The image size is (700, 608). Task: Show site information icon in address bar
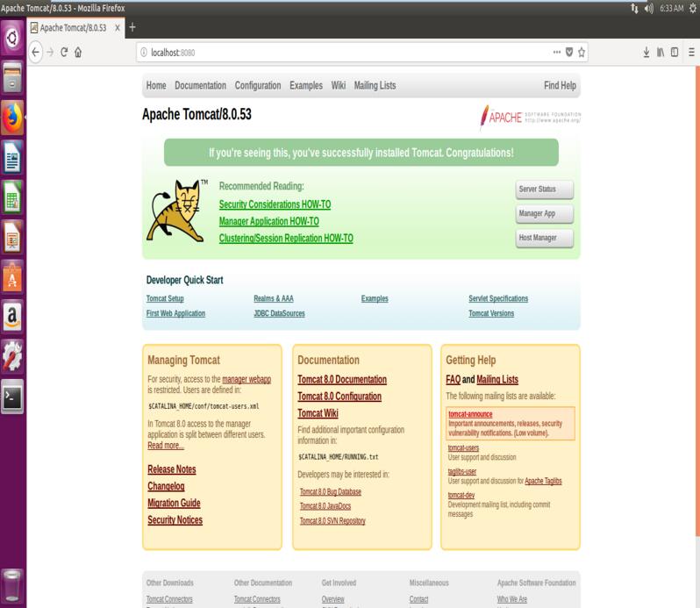(x=144, y=53)
